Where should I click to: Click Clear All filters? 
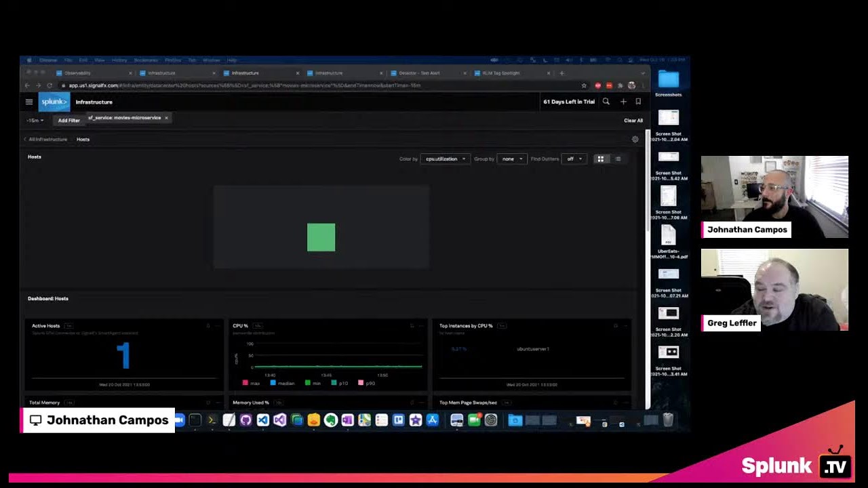coord(633,121)
